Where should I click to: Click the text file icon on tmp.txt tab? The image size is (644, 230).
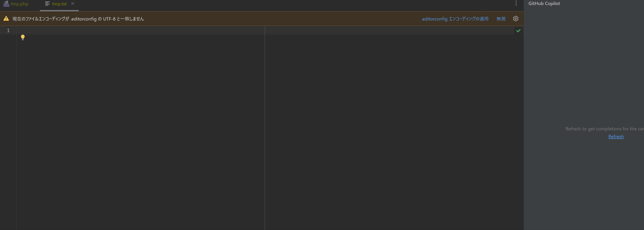[x=47, y=4]
